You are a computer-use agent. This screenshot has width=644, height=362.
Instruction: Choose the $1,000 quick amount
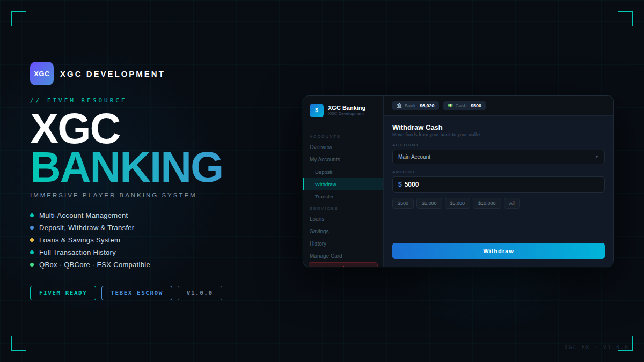pos(429,203)
